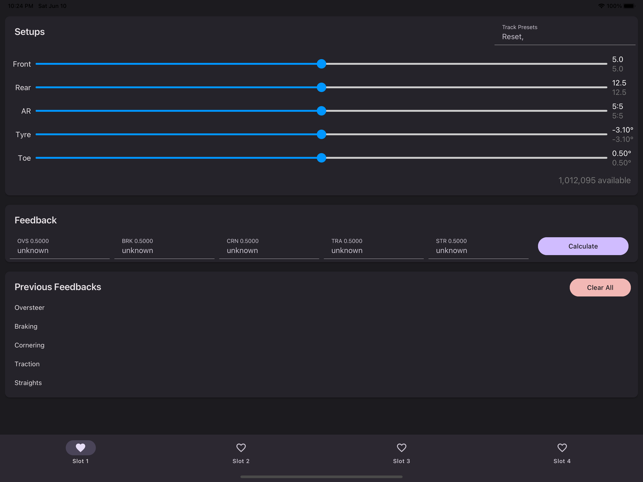The image size is (643, 482).
Task: Click the '1,012,095 available' text
Action: point(595,180)
